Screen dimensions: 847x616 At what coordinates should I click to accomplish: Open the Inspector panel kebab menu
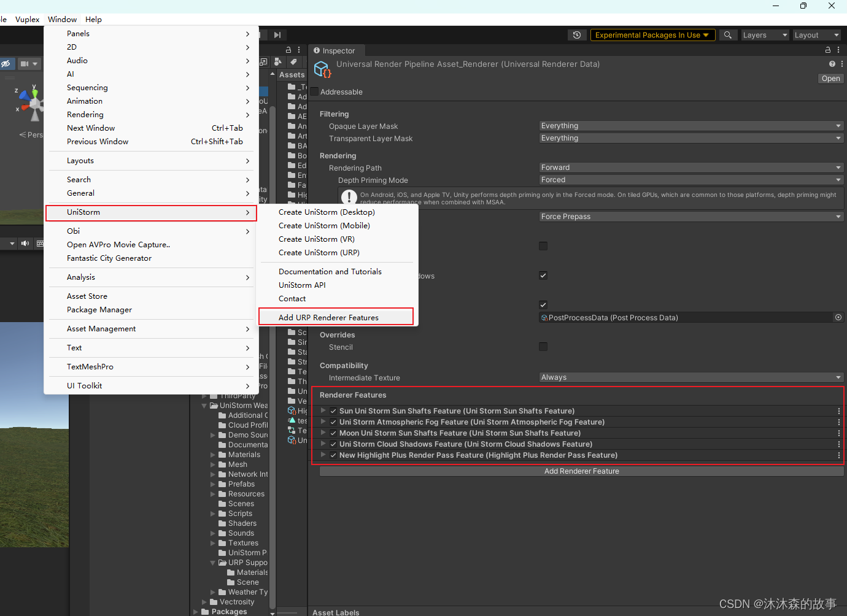pyautogui.click(x=838, y=50)
